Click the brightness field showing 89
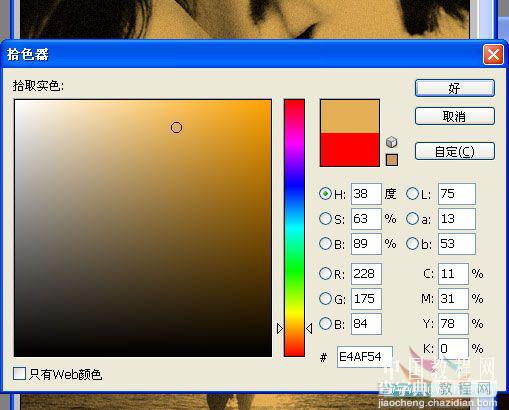Image resolution: width=509 pixels, height=410 pixels. click(x=366, y=244)
